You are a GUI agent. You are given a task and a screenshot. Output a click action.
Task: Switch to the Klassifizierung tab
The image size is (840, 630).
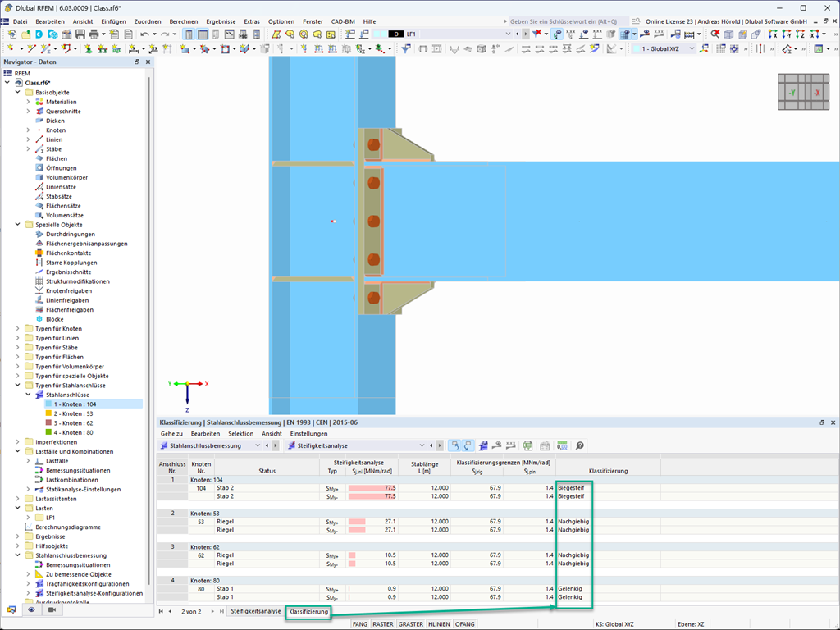tap(308, 611)
